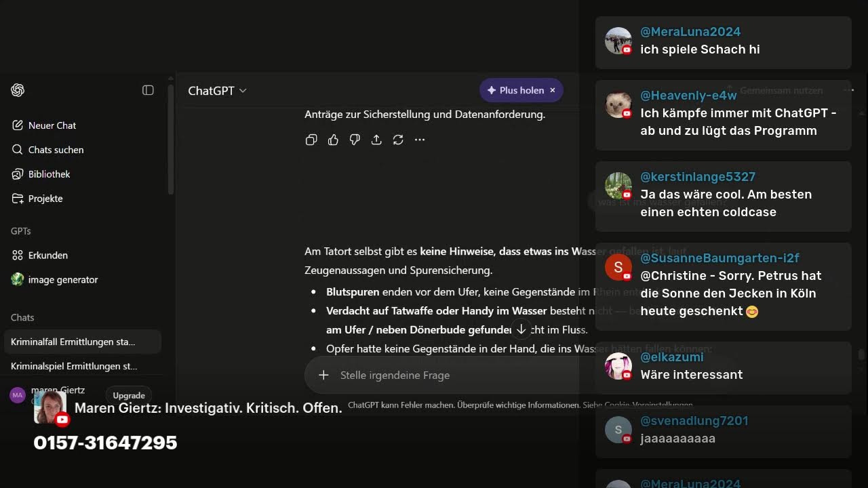
Task: Click @SusanneBaumgarten-i2f username in chat overlay
Action: (x=719, y=258)
